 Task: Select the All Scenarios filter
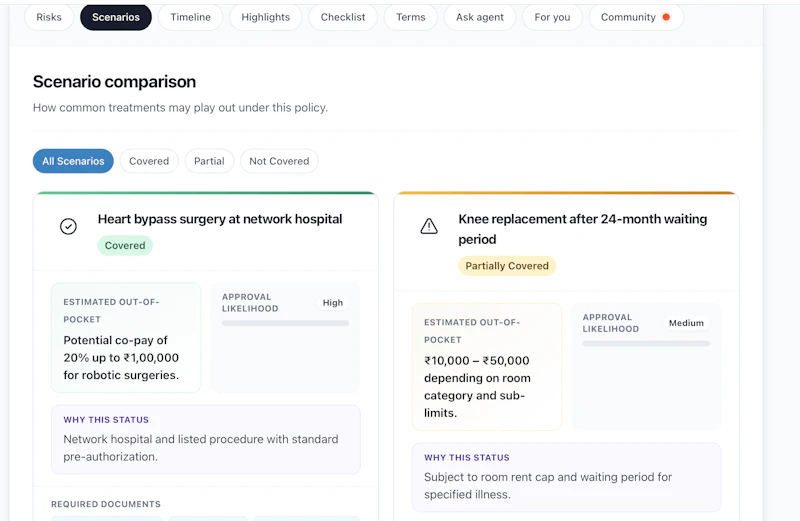73,161
